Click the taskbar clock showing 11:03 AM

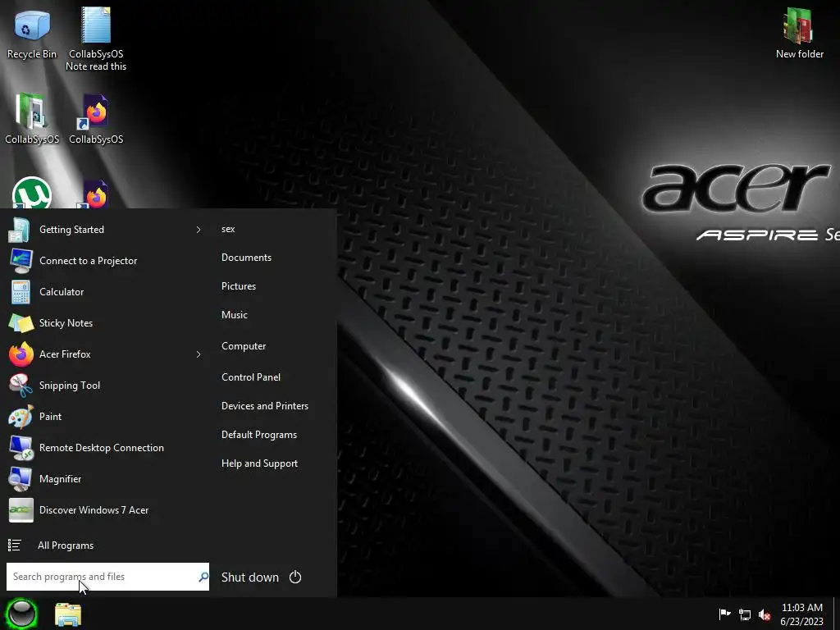coord(801,614)
